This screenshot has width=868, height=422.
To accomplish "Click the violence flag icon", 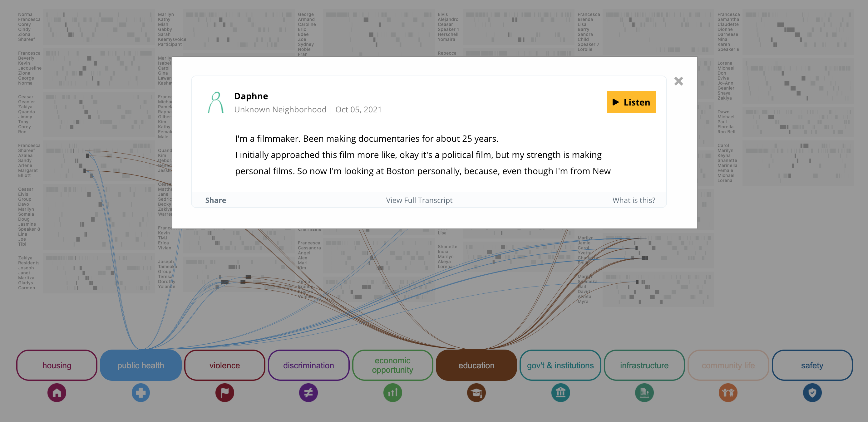I will coord(224,393).
